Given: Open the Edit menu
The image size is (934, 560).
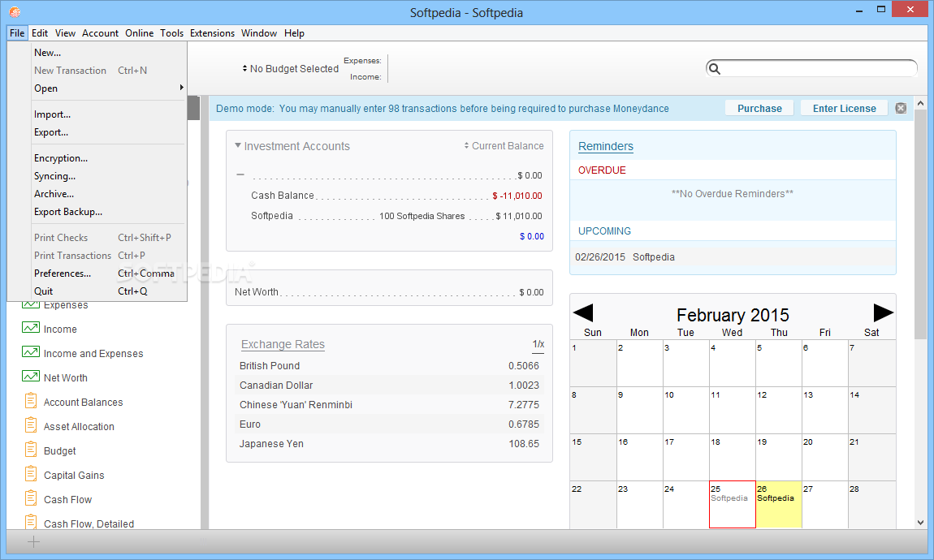Looking at the screenshot, I should pos(40,33).
